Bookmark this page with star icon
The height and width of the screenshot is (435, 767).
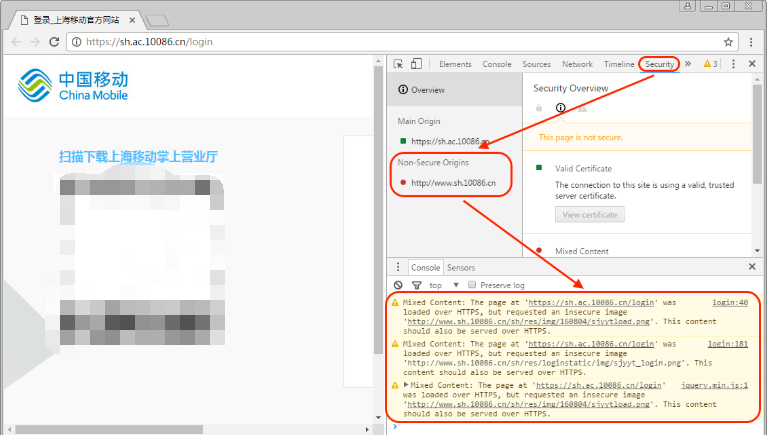tap(728, 42)
